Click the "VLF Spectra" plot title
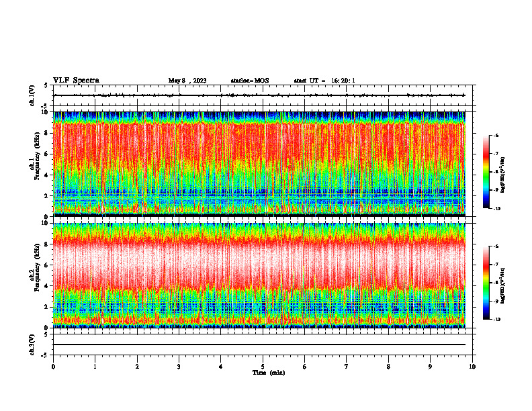Viewport: 532px width, 411px height. [x=76, y=81]
